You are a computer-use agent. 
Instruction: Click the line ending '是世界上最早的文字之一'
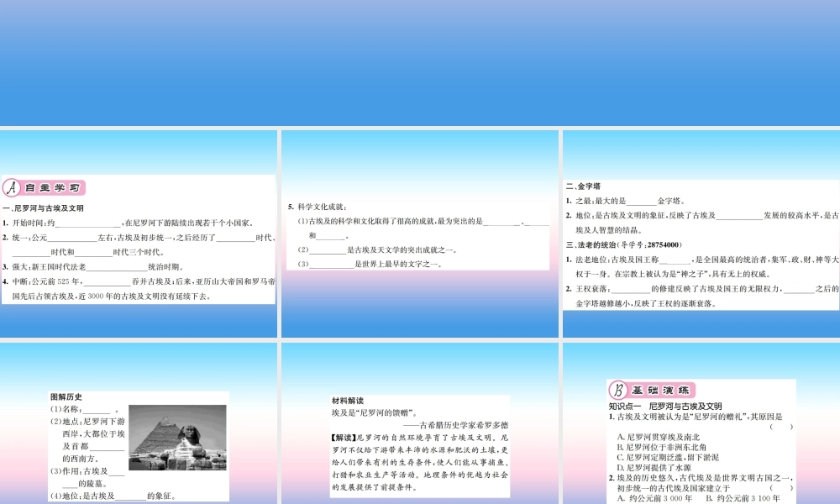pos(370,264)
